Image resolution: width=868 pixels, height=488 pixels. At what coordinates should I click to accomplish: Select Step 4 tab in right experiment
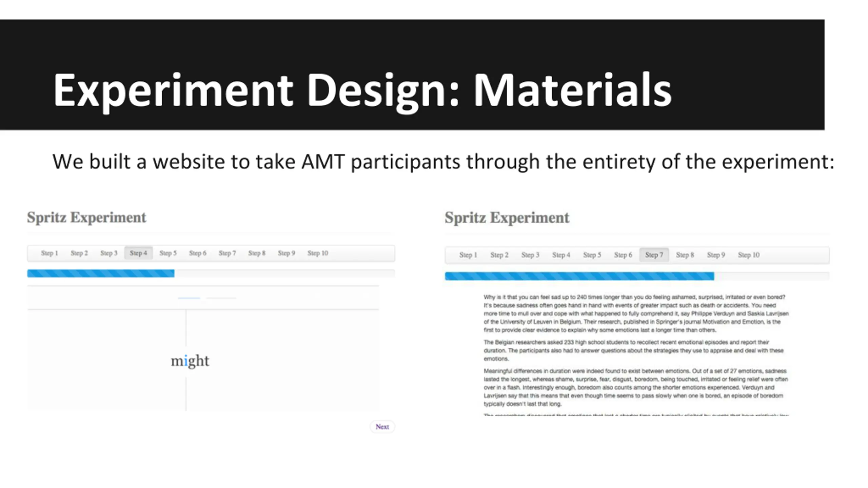[561, 255]
